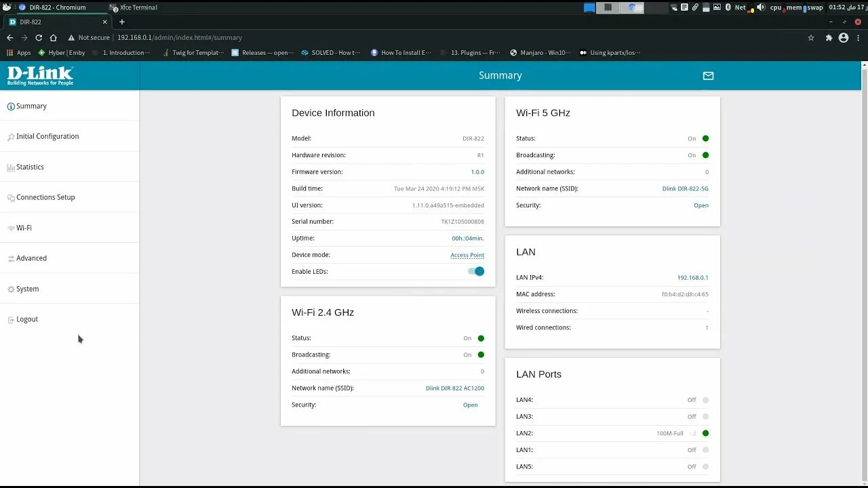This screenshot has height=488, width=868.
Task: Open the Apps bookmarks shortcut
Action: pyautogui.click(x=19, y=53)
